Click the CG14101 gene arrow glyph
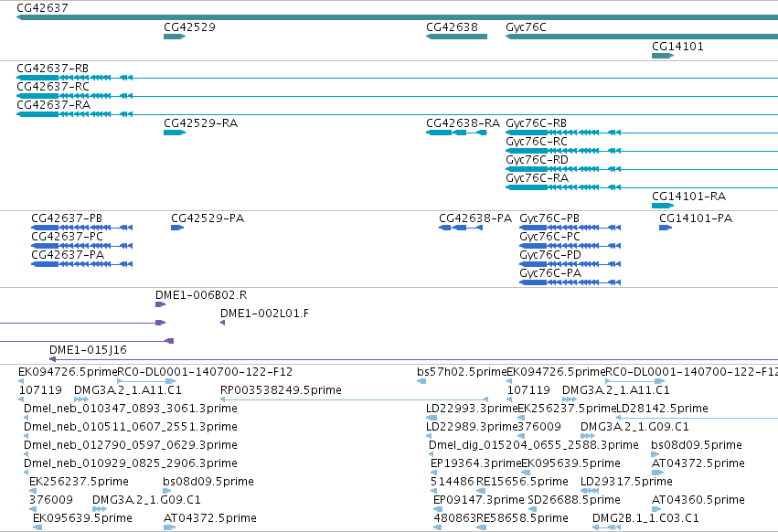The width and height of the screenshot is (778, 532). point(663,56)
